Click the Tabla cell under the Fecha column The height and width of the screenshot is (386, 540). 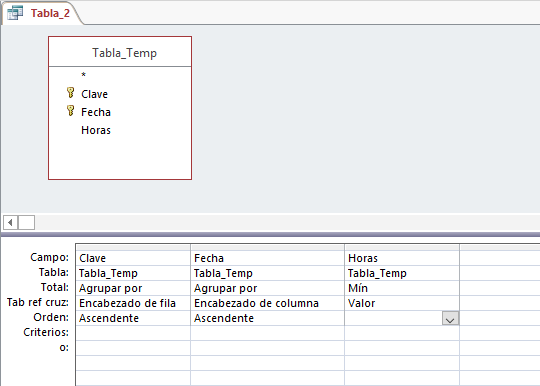tap(267, 273)
